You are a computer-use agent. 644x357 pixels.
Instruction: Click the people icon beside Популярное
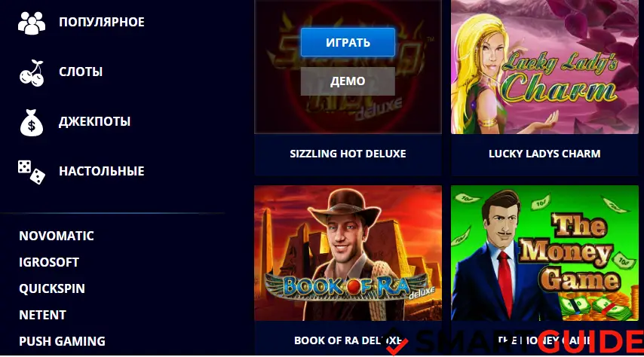[32, 23]
